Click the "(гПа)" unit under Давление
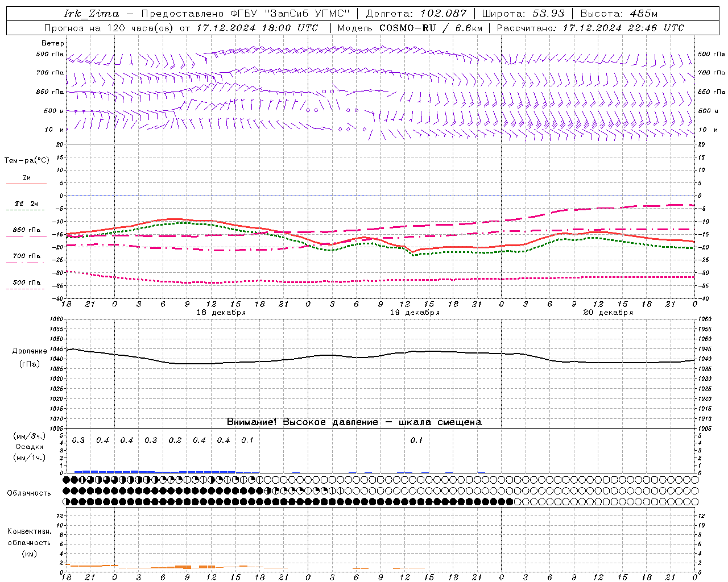 (x=30, y=364)
